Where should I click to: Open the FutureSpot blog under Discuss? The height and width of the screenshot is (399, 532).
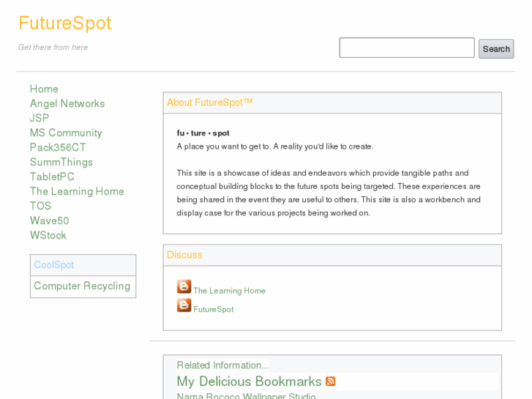pyautogui.click(x=214, y=310)
